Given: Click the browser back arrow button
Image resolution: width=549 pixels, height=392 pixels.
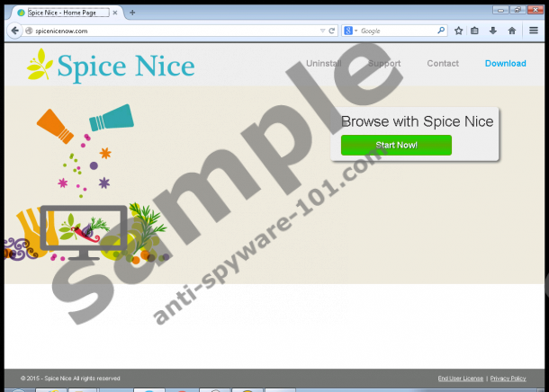Looking at the screenshot, I should coord(14,31).
